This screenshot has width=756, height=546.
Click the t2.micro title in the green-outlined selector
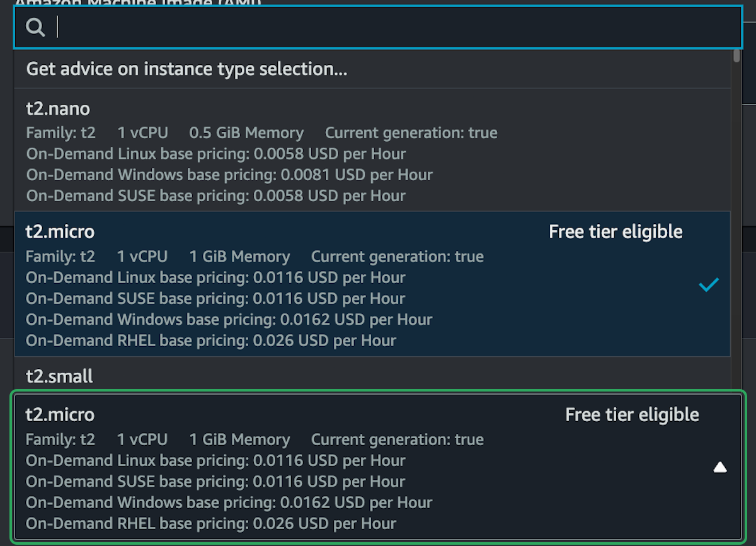pos(60,414)
